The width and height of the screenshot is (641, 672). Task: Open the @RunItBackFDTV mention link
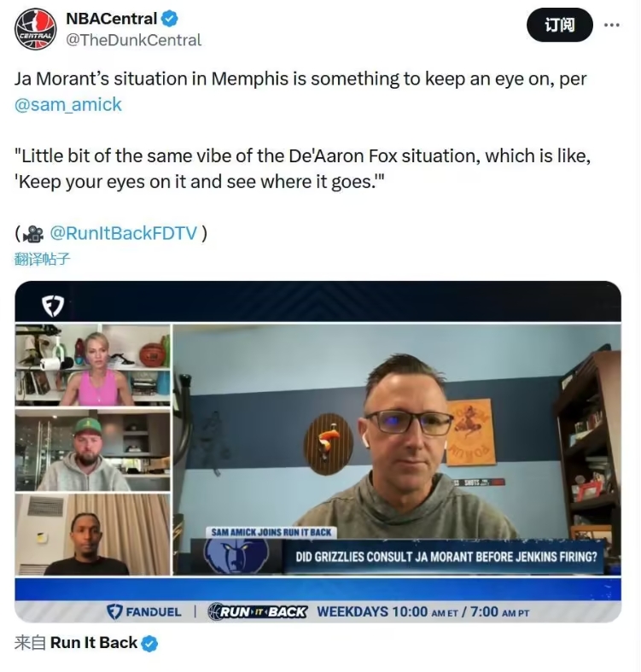[124, 234]
